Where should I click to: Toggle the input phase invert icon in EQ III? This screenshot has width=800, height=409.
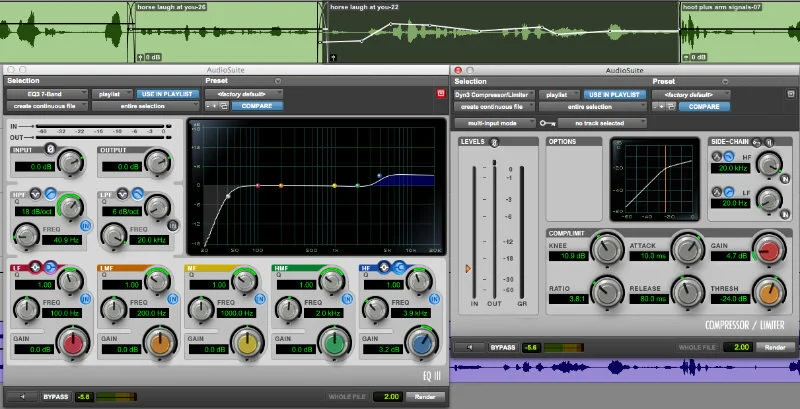tap(50, 149)
